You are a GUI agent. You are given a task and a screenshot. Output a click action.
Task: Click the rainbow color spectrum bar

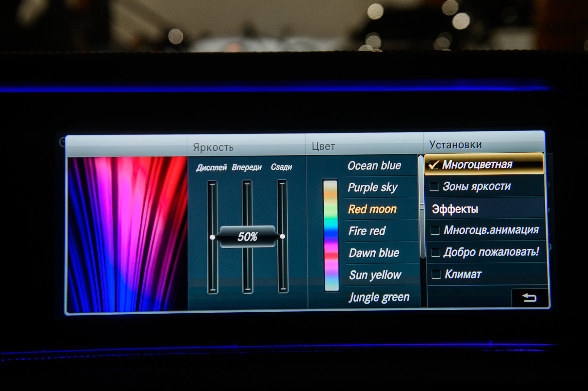[x=331, y=235]
